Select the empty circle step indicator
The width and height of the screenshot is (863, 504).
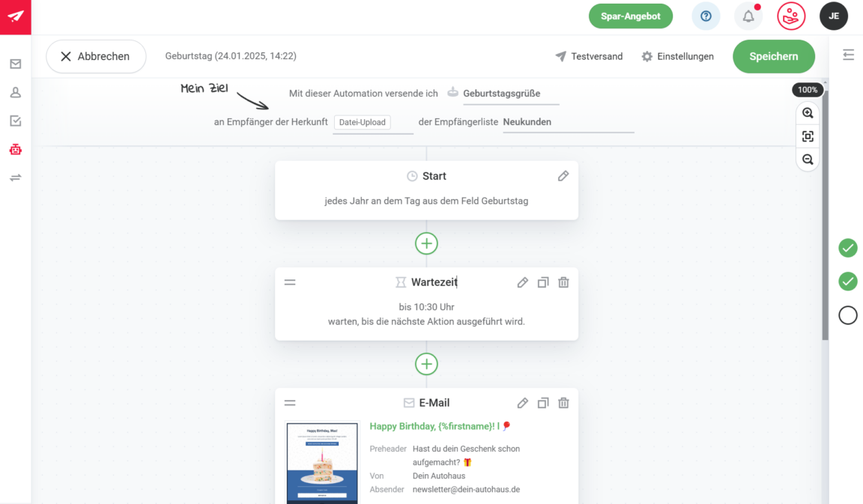pyautogui.click(x=847, y=315)
